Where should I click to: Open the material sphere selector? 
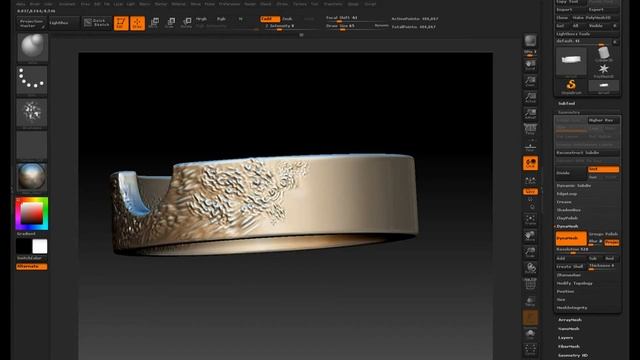32,177
